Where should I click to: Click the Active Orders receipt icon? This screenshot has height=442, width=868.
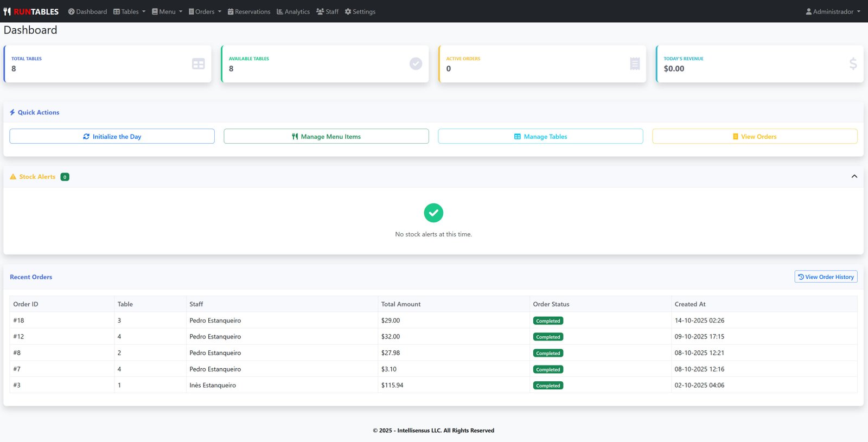click(635, 64)
